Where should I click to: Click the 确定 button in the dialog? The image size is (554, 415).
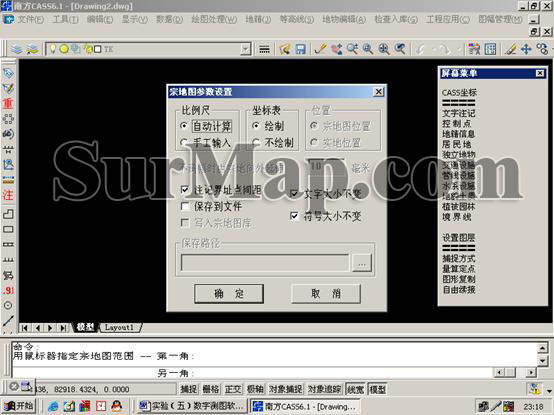point(229,294)
